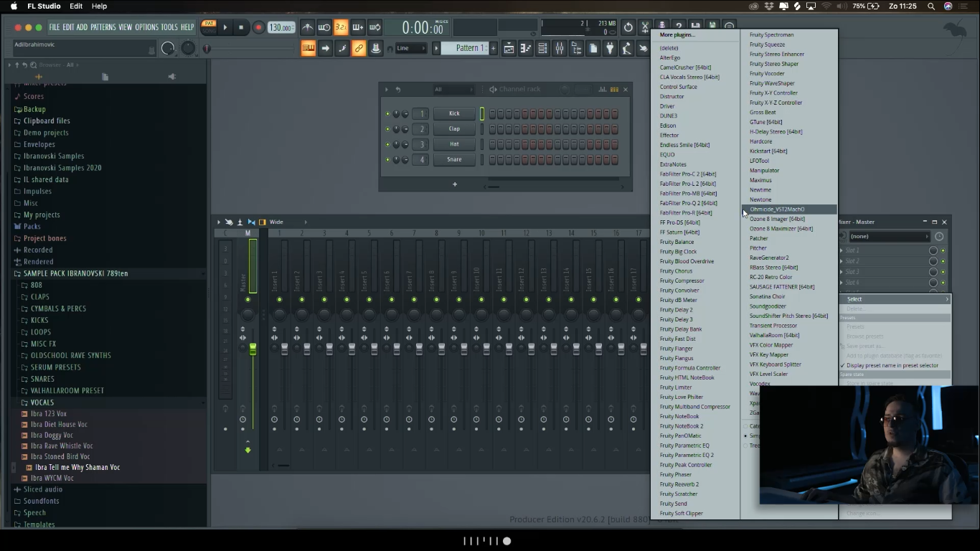Viewport: 980px width, 551px height.
Task: Click the stamp icon beside the link icon
Action: pyautogui.click(x=375, y=48)
